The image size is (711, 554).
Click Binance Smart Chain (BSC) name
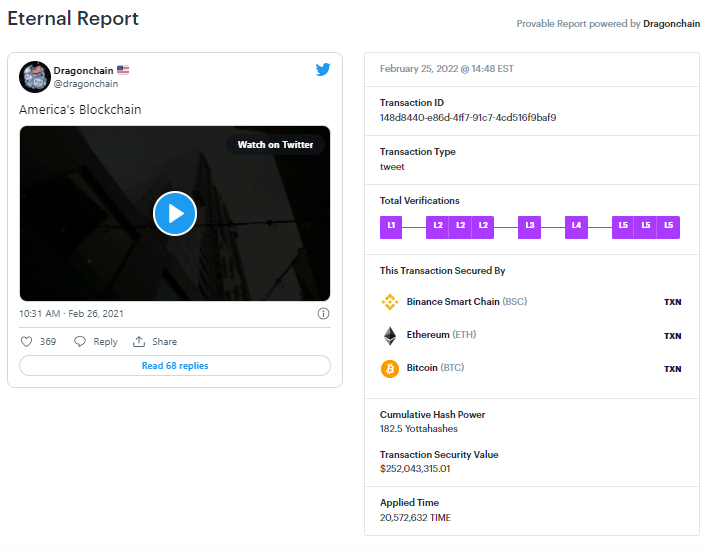tap(467, 301)
